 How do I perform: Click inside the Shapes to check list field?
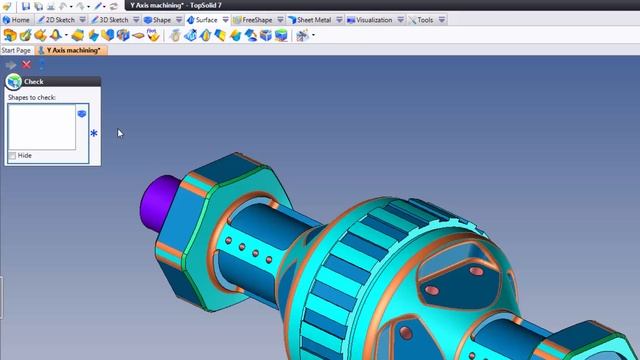[42, 127]
